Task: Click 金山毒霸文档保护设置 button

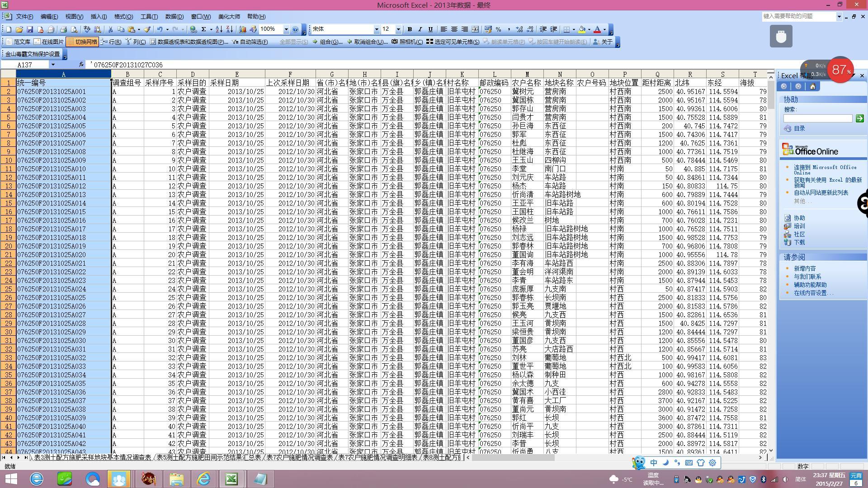Action: (x=33, y=54)
